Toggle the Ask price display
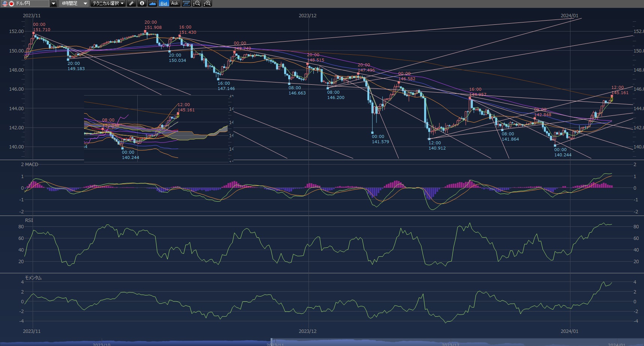The height and width of the screenshot is (346, 644). click(x=175, y=3)
